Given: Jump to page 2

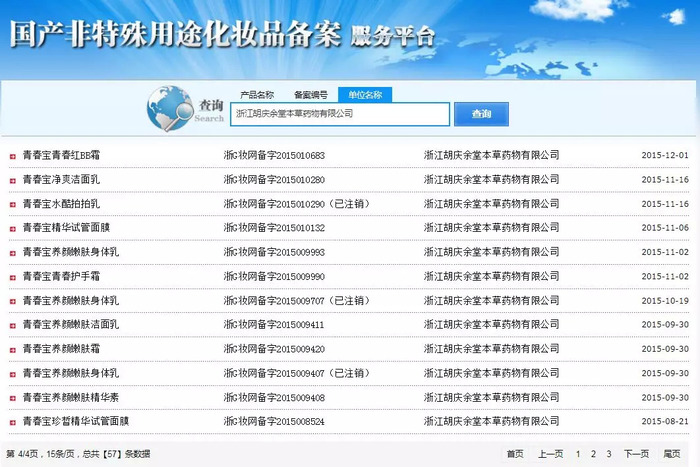Looking at the screenshot, I should [x=593, y=454].
